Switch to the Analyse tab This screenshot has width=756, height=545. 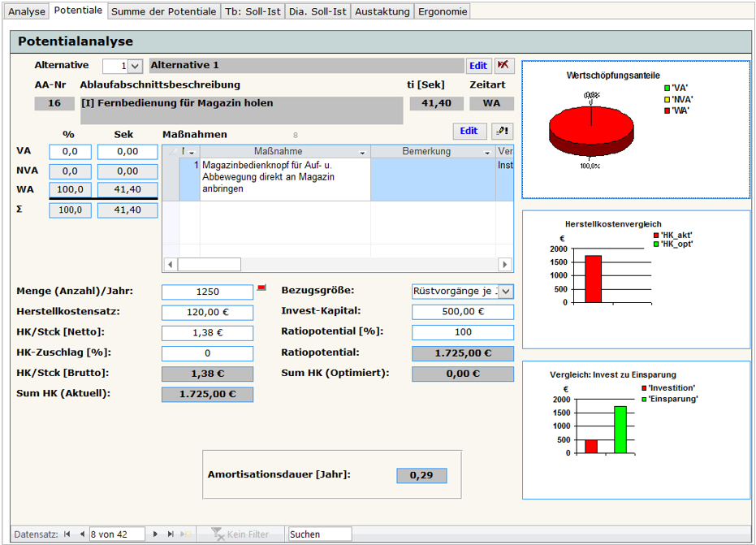(27, 11)
